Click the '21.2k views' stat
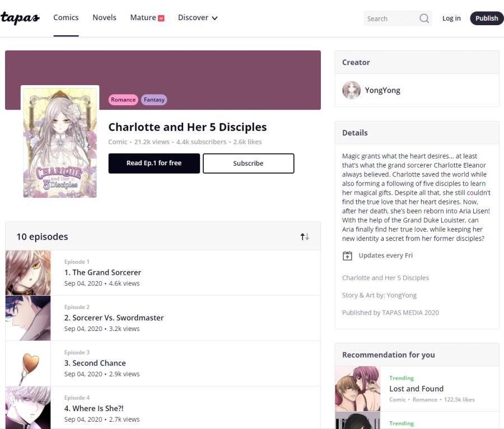The width and height of the screenshot is (504, 429). [152, 142]
